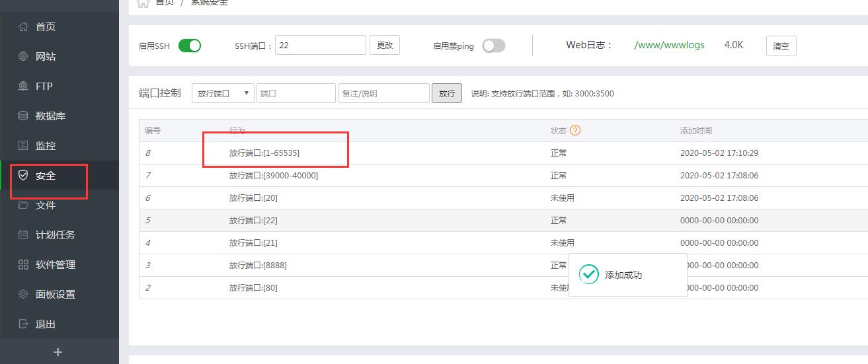Open the 放行端口 dropdown
868x364 pixels.
[223, 94]
